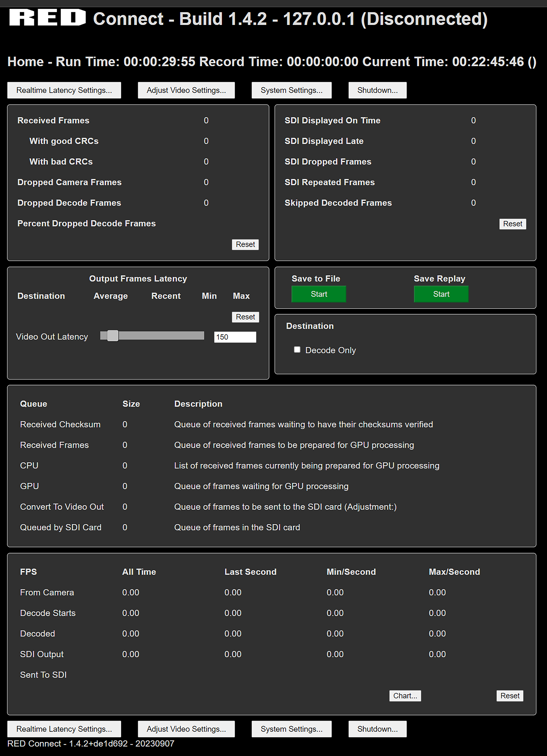Click the Recent column header in latency table

click(x=166, y=296)
